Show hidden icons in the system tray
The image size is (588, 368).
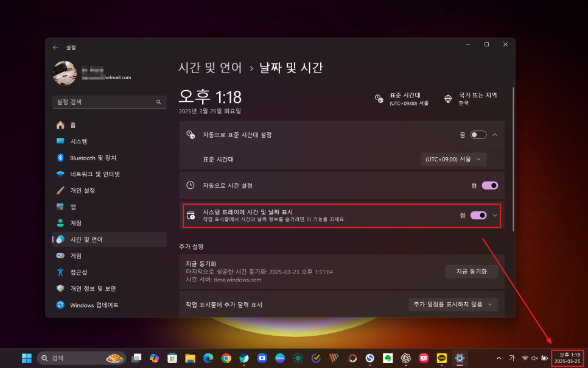pyautogui.click(x=499, y=358)
